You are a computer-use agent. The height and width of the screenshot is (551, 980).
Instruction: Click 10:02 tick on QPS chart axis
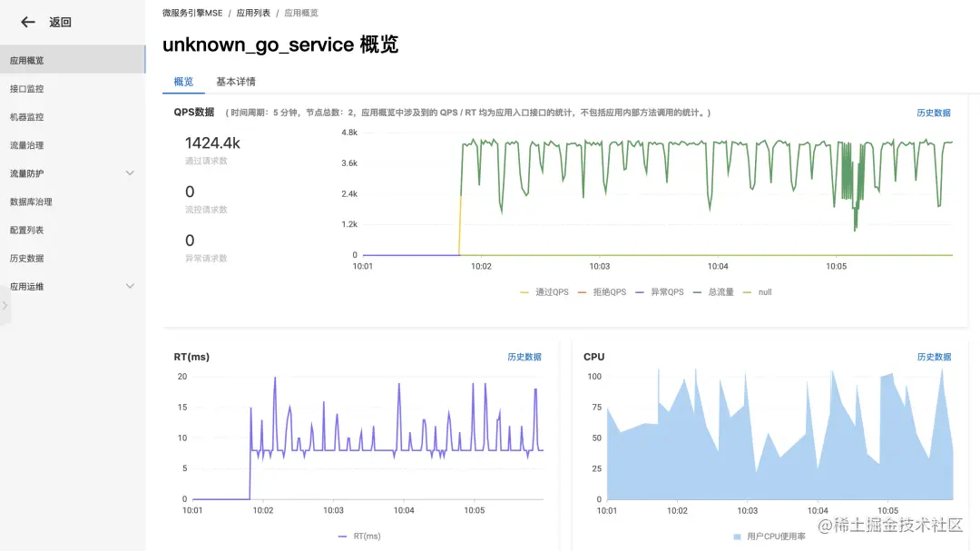[481, 267]
